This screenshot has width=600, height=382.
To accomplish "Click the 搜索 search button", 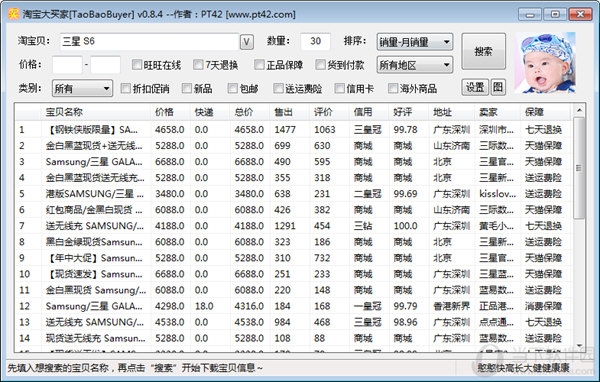I will tap(483, 51).
